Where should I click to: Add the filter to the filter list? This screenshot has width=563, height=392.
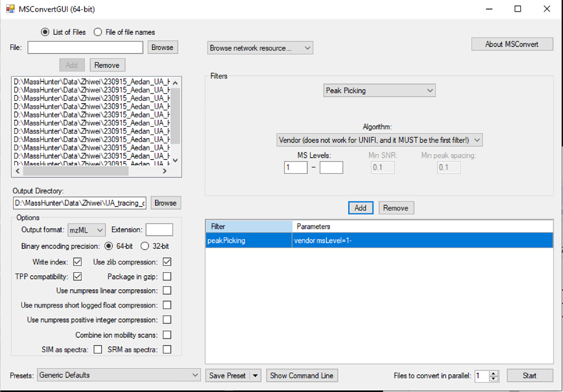(361, 208)
